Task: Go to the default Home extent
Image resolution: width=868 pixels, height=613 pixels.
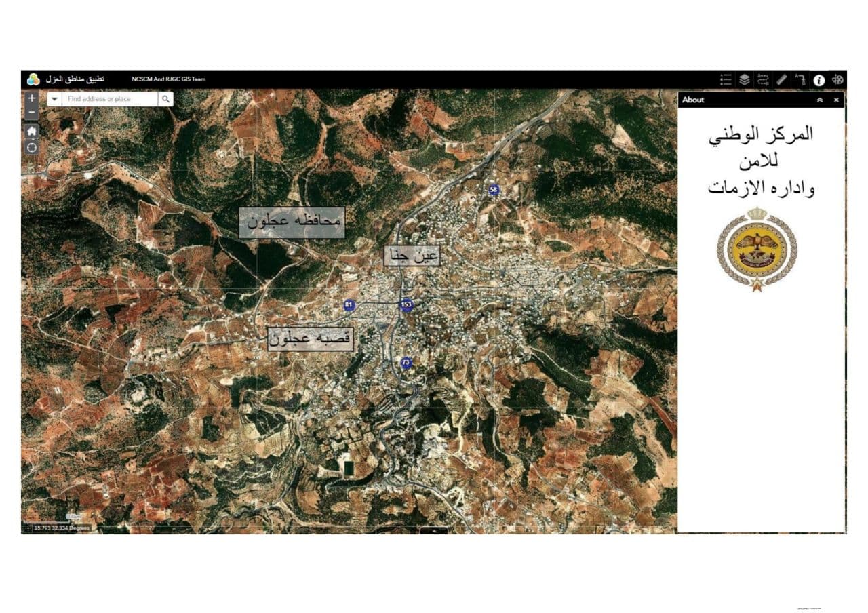Action: 32,131
